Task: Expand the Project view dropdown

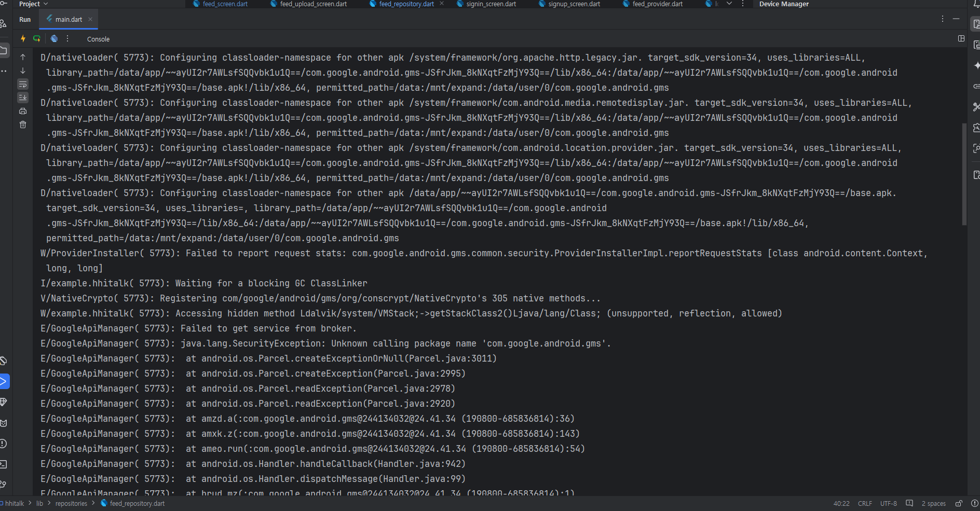Action: [34, 4]
